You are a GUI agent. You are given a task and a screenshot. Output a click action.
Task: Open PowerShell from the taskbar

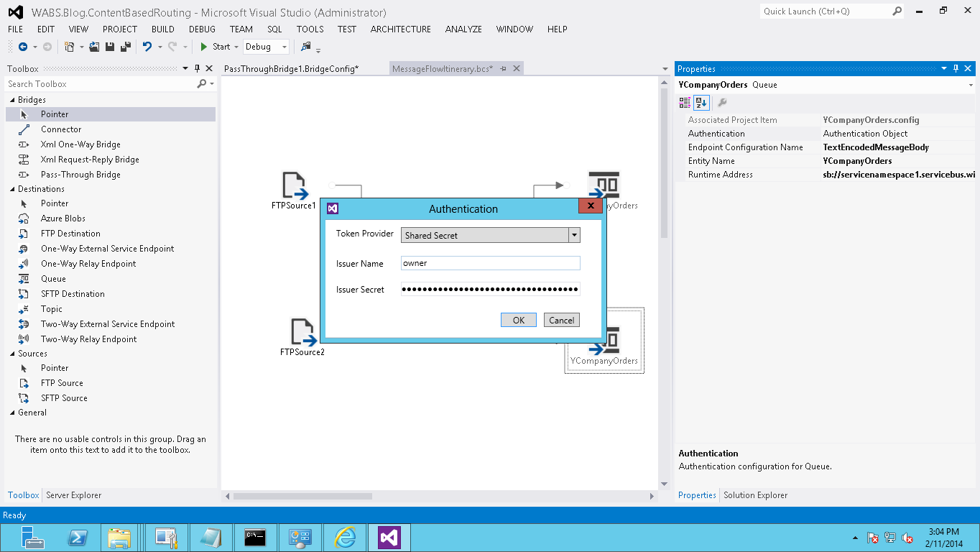[x=78, y=537]
